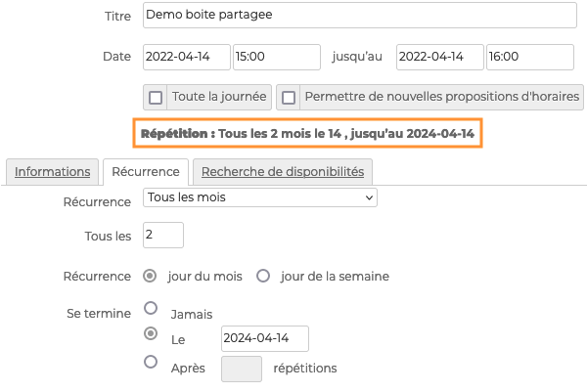Viewport: 587px width, 392px height.
Task: Expand the Tous les mois dropdown
Action: coord(260,198)
